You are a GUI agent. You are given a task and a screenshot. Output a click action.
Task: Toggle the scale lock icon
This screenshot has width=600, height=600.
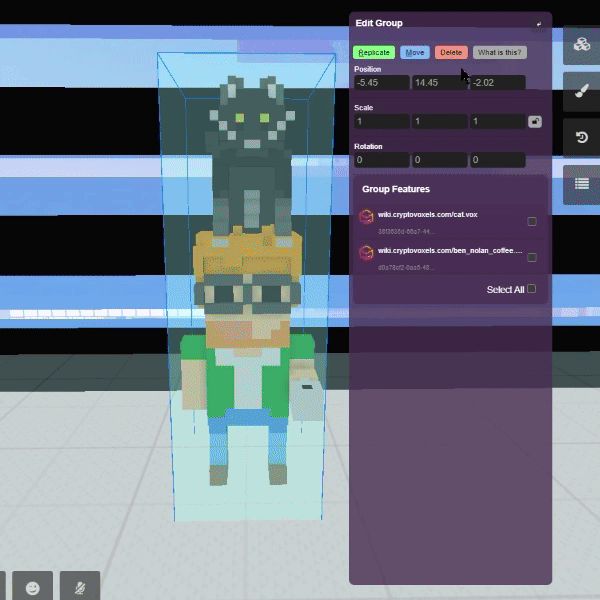pyautogui.click(x=535, y=121)
